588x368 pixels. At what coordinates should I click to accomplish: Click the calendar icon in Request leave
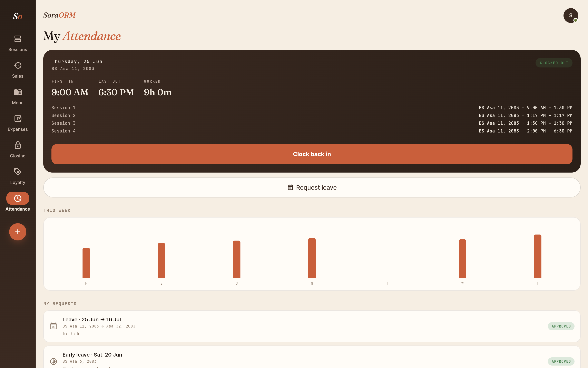tap(290, 187)
